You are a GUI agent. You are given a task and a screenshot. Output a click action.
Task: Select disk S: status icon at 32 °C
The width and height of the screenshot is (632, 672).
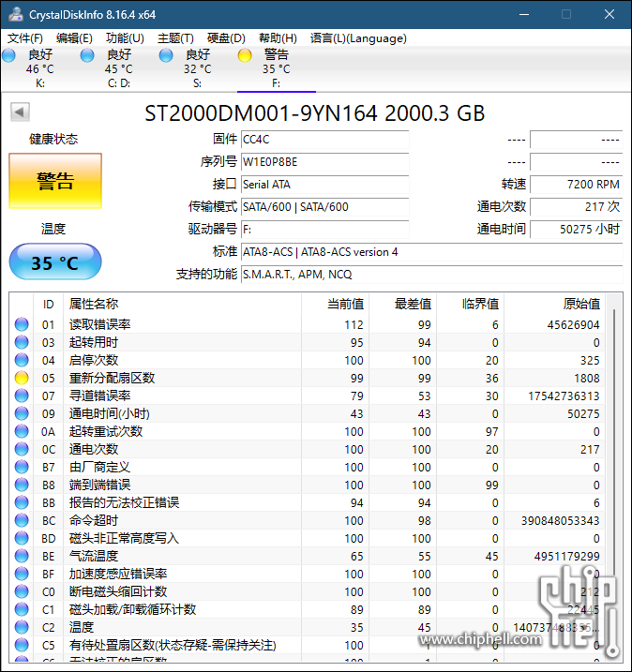(x=166, y=55)
